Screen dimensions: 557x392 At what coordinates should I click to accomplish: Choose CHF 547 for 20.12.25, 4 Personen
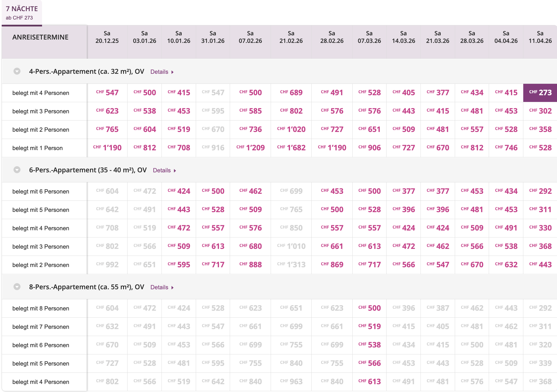pyautogui.click(x=107, y=93)
